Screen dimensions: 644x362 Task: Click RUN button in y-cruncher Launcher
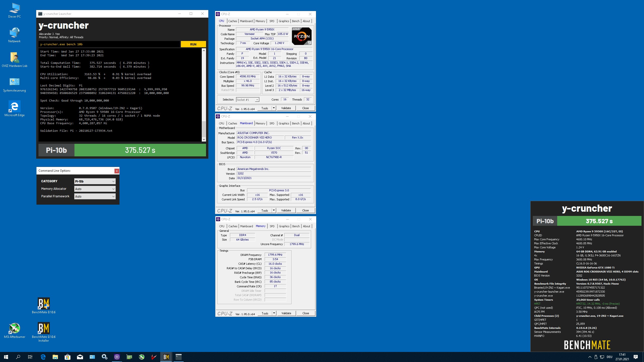(193, 44)
